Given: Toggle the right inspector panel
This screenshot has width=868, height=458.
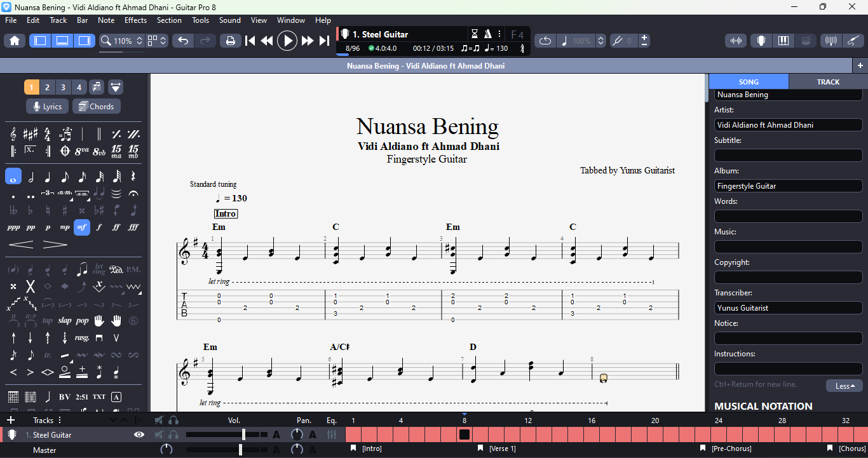Looking at the screenshot, I should (x=84, y=41).
